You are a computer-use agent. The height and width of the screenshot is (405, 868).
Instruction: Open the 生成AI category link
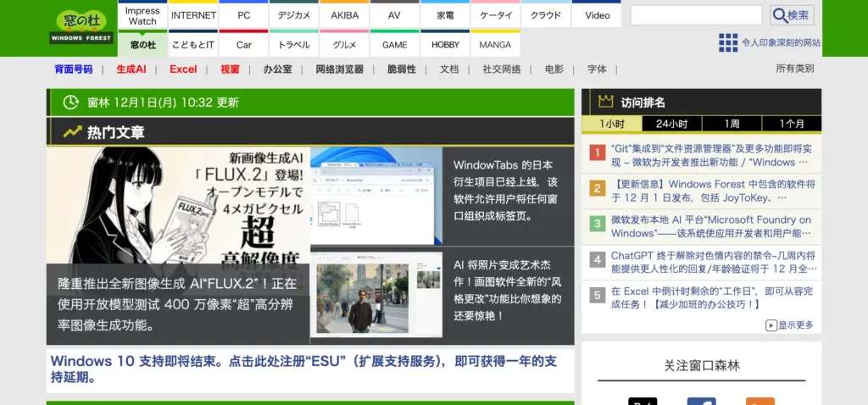131,69
